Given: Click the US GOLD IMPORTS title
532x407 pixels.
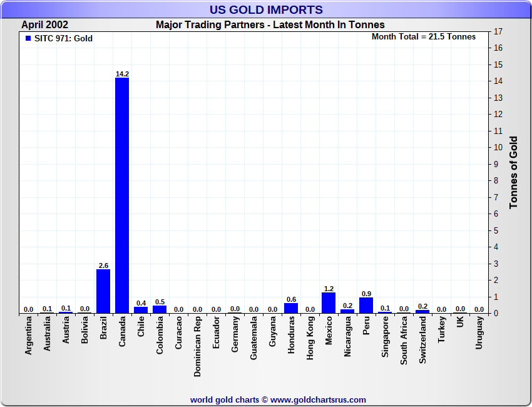Looking at the screenshot, I should click(266, 9).
